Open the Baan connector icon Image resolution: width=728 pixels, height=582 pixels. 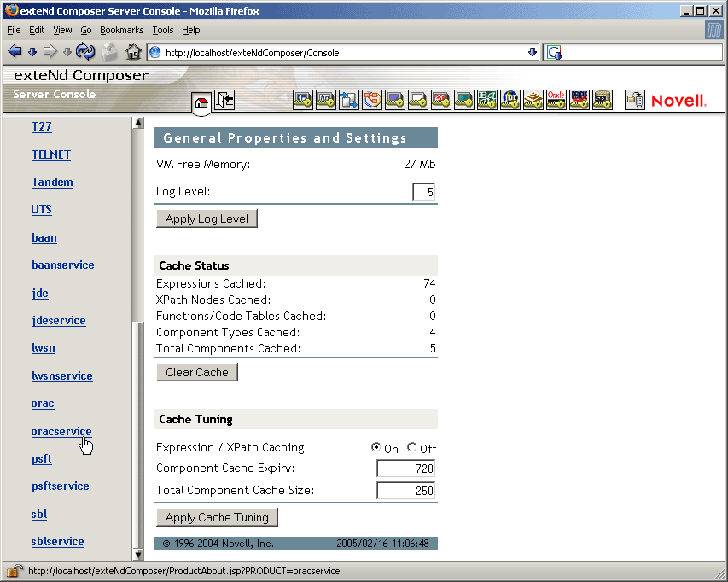[487, 100]
